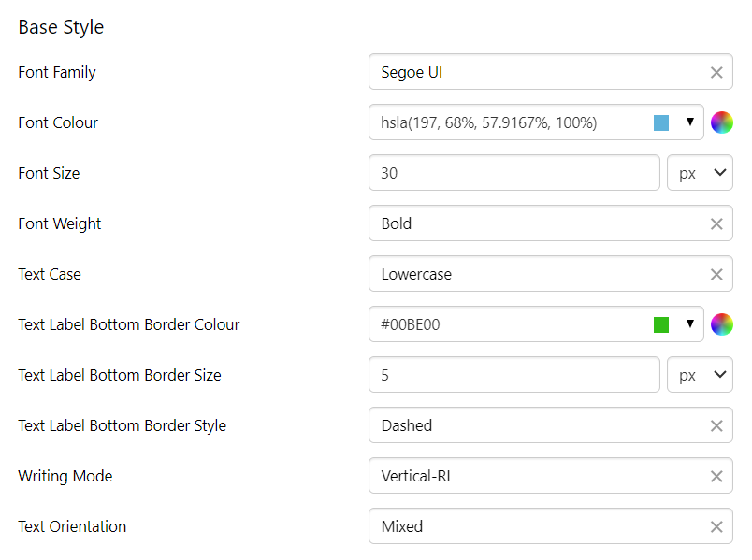Expand the Font Colour dropdown arrow

(x=690, y=122)
